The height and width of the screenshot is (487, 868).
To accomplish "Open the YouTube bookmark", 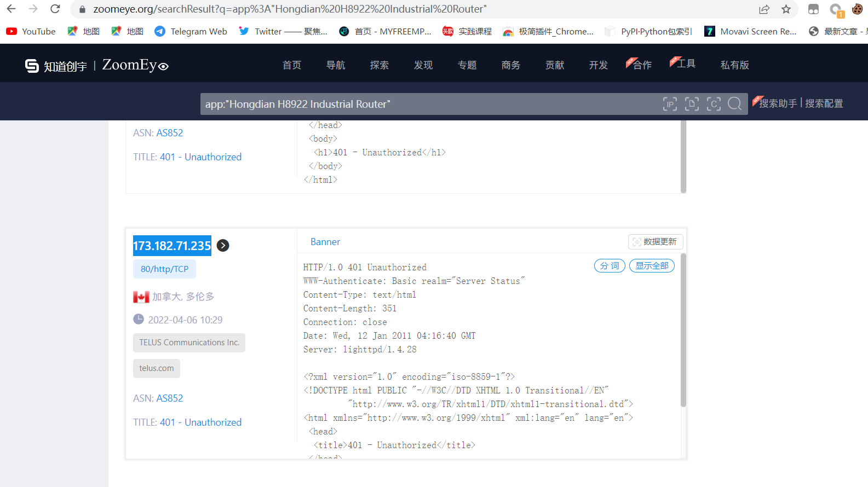I will (x=31, y=31).
